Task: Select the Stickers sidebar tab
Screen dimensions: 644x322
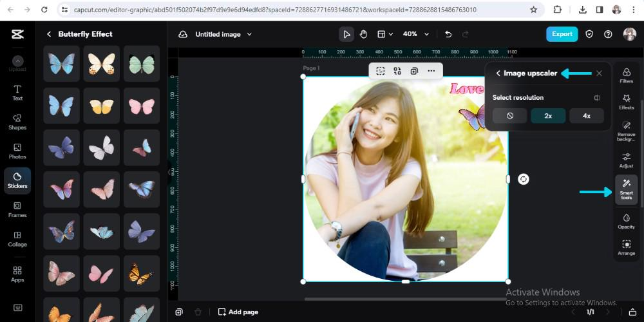Action: click(x=17, y=180)
